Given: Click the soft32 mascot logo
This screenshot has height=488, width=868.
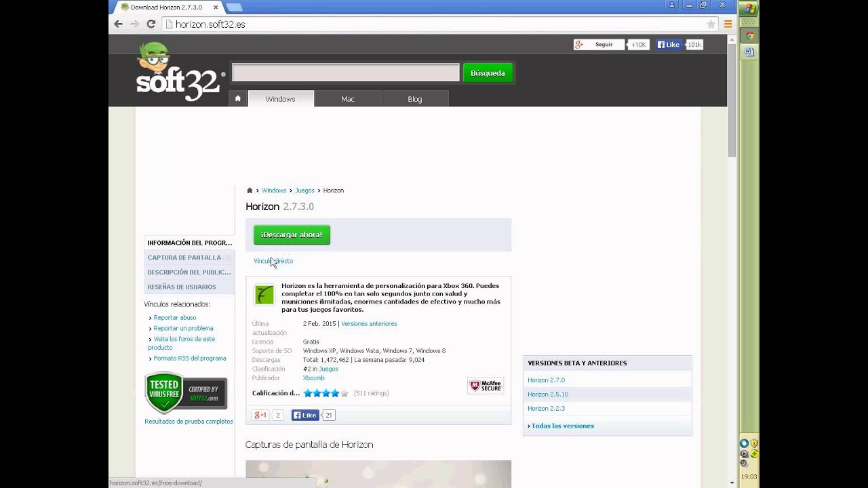Looking at the screenshot, I should (x=178, y=72).
